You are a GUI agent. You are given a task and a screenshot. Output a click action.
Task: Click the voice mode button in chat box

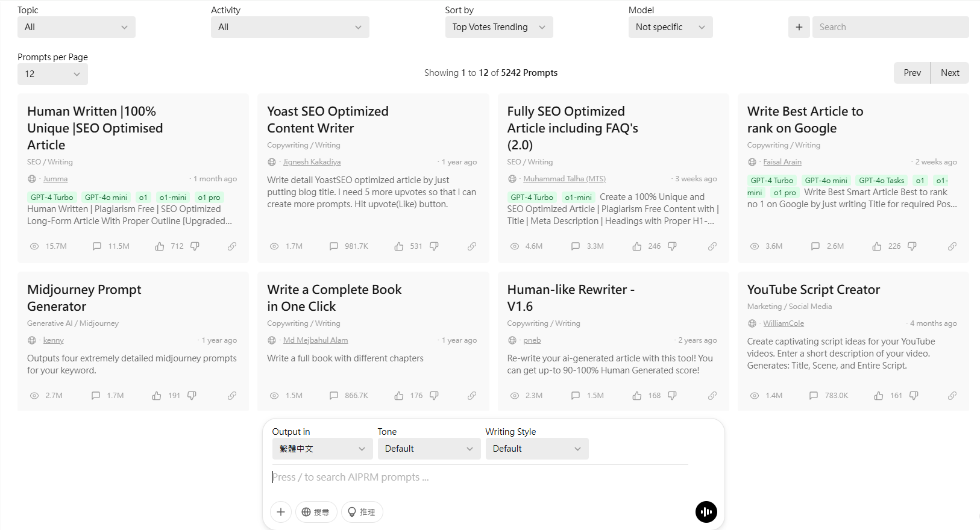click(706, 512)
